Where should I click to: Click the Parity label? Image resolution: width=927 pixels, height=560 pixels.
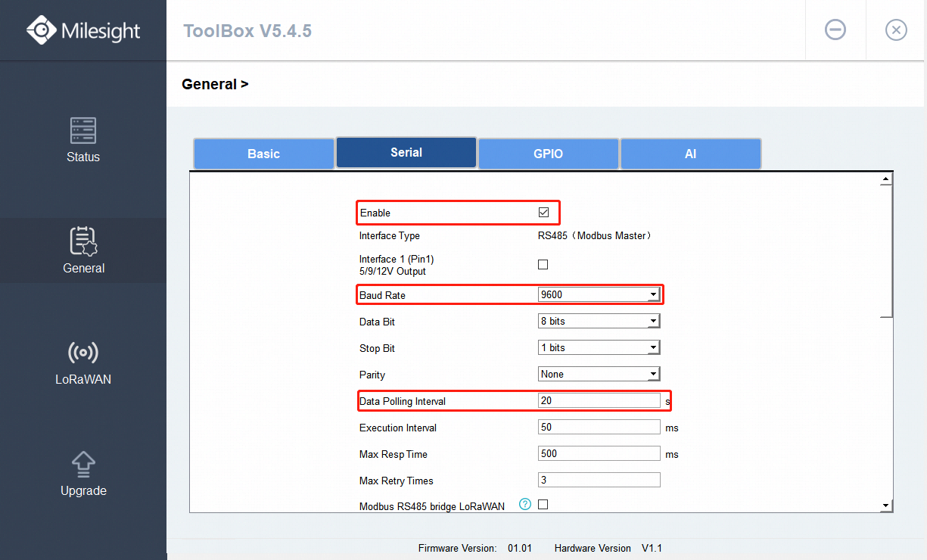(372, 375)
